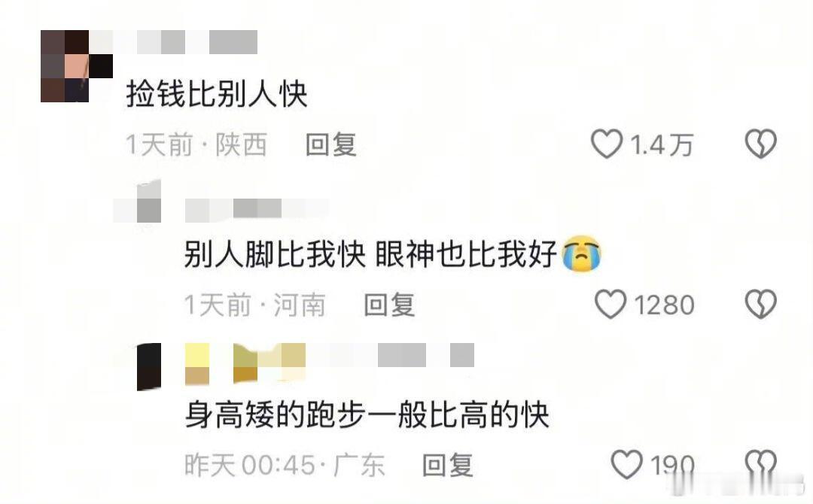Dislike the 捡钱比别人快 comment
The image size is (813, 504).
click(x=760, y=144)
